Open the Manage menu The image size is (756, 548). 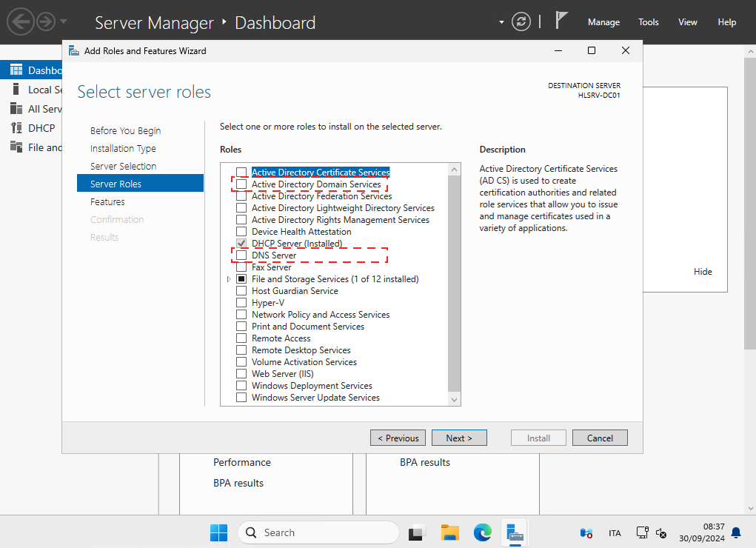(603, 22)
